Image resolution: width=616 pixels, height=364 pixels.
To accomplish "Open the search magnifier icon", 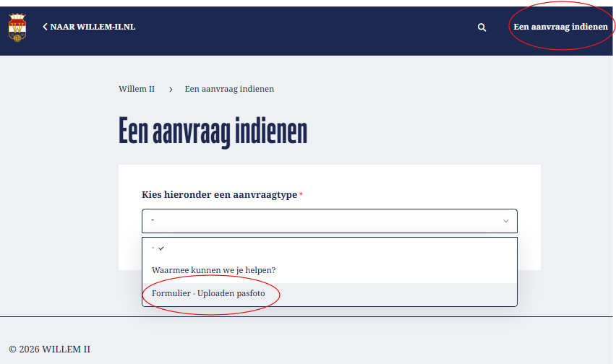I will pos(482,27).
